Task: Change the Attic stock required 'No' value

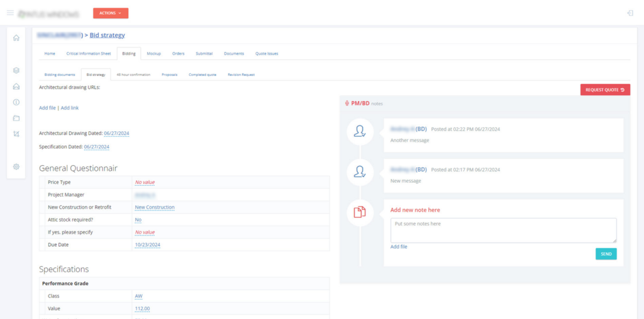Action: click(x=138, y=220)
